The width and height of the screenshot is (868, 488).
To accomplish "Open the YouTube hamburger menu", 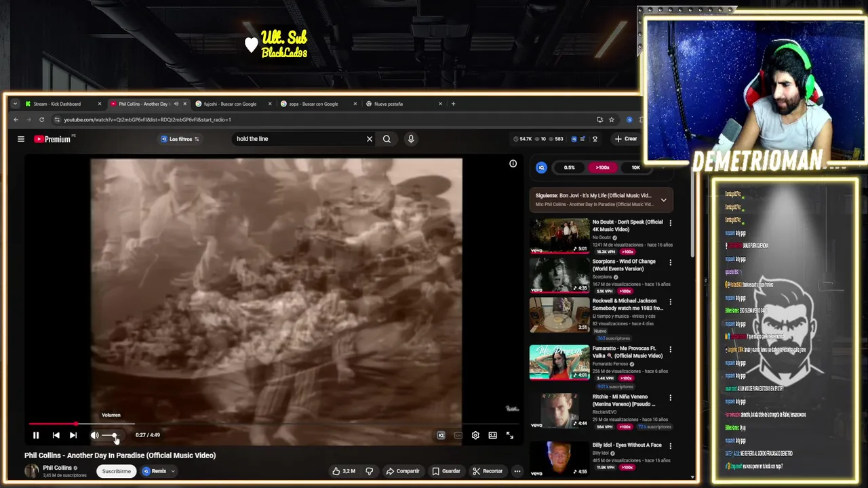I will point(21,139).
